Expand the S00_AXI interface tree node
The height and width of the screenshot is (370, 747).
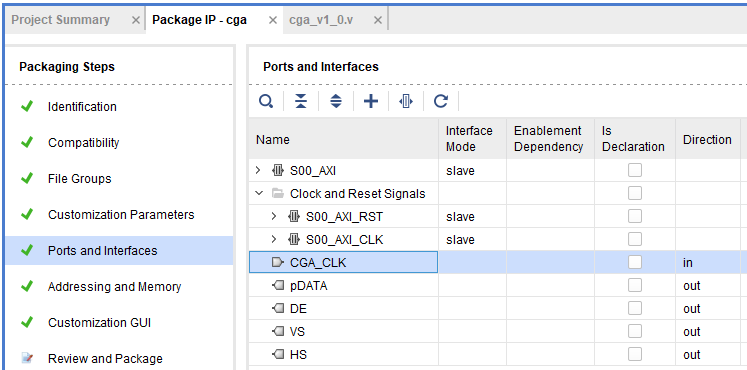coord(259,170)
